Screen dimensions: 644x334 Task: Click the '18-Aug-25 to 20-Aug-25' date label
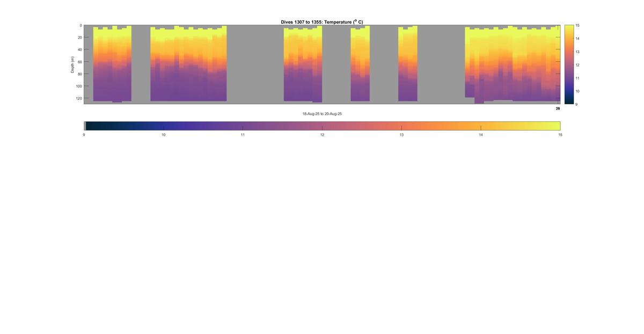[x=322, y=114]
